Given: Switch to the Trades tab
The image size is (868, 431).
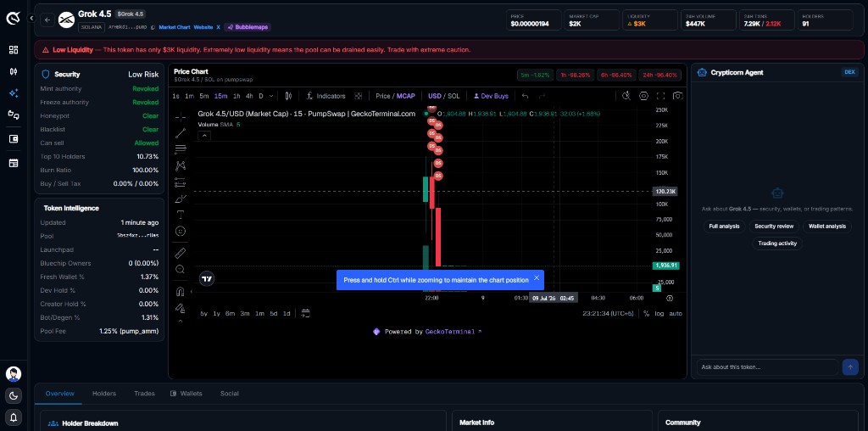Looking at the screenshot, I should pyautogui.click(x=144, y=394).
